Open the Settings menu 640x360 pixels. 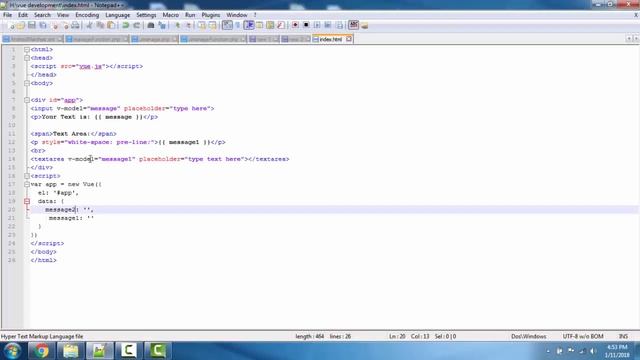coord(146,15)
